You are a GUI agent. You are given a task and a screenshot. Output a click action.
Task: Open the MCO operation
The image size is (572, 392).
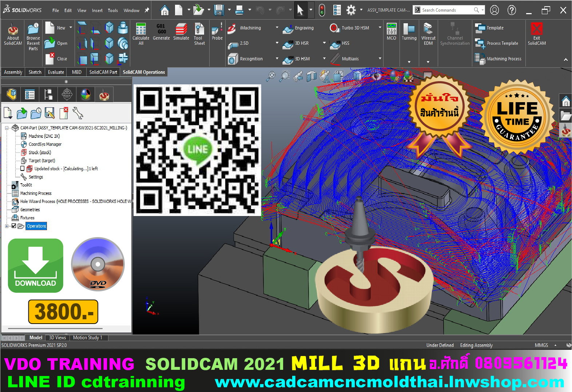point(392,30)
